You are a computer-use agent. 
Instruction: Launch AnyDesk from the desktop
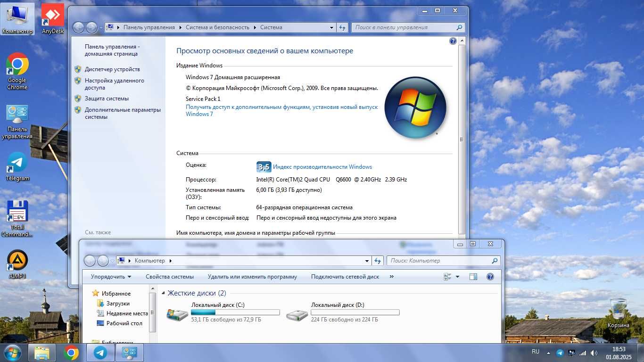coord(53,19)
